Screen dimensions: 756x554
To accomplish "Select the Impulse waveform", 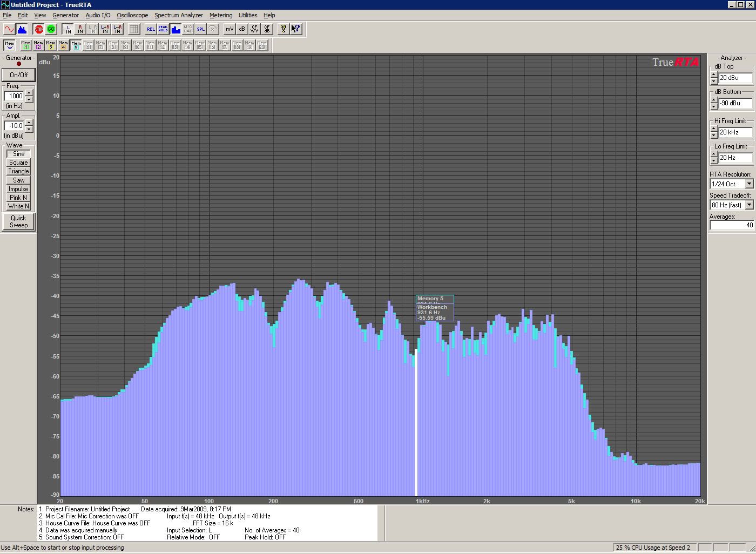I will point(18,189).
